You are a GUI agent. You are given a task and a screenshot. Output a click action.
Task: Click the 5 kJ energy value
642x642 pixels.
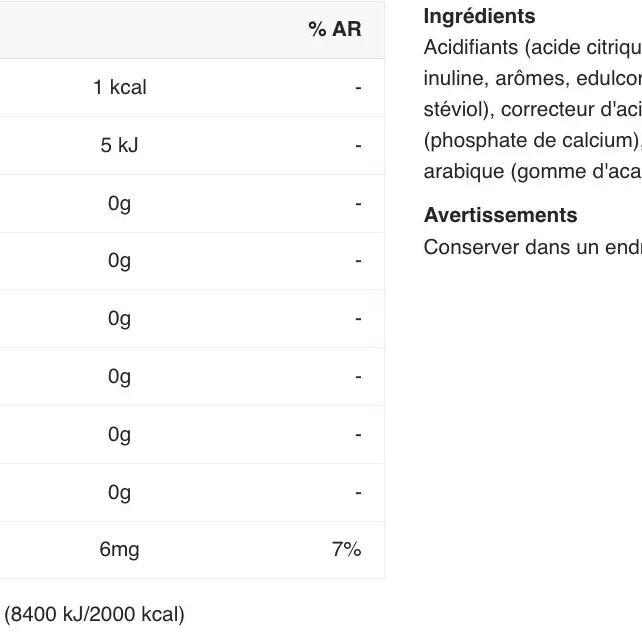(x=119, y=146)
